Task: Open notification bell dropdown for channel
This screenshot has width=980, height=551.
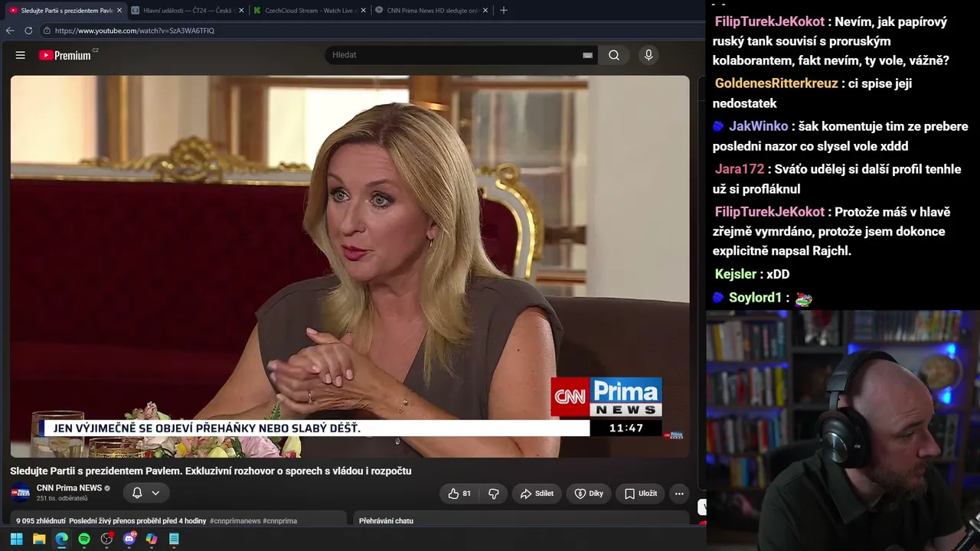Action: (145, 493)
